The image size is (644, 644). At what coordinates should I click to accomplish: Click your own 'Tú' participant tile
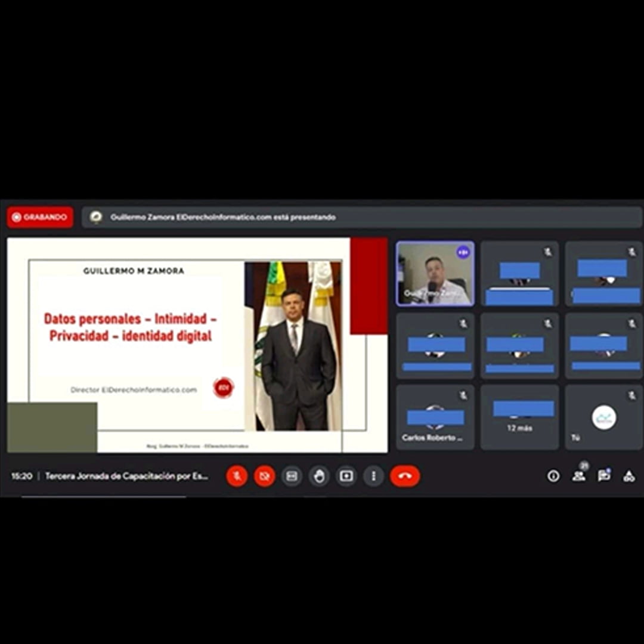[603, 417]
